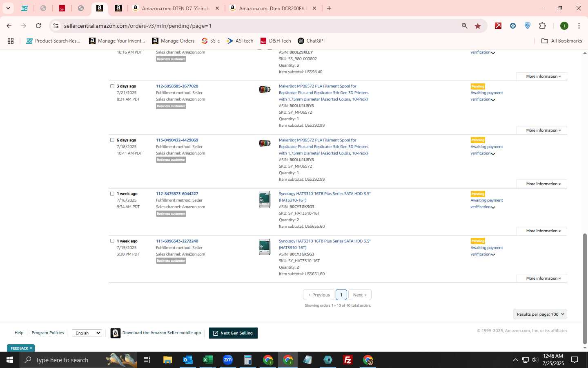The image size is (588, 368).
Task: Click Next Gen Selling button
Action: pyautogui.click(x=233, y=333)
